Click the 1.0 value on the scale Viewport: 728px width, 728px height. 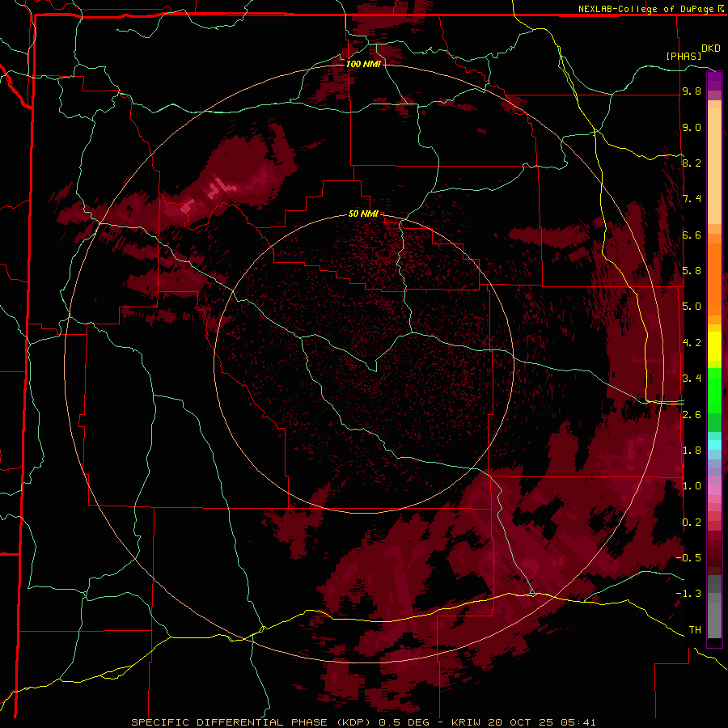pyautogui.click(x=692, y=486)
